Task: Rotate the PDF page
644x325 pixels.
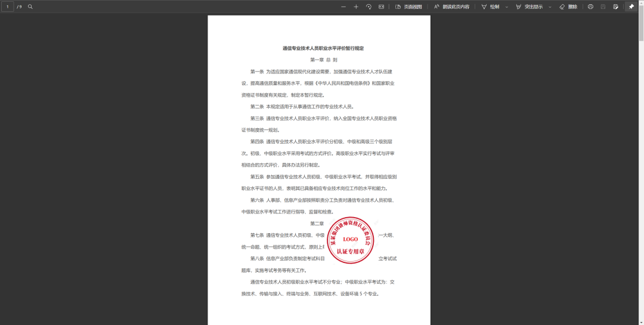Action: (x=369, y=7)
